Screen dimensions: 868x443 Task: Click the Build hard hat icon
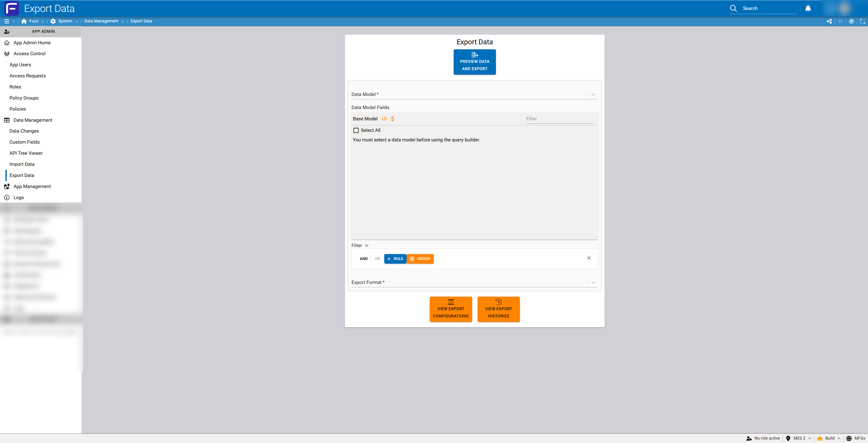tap(820, 438)
